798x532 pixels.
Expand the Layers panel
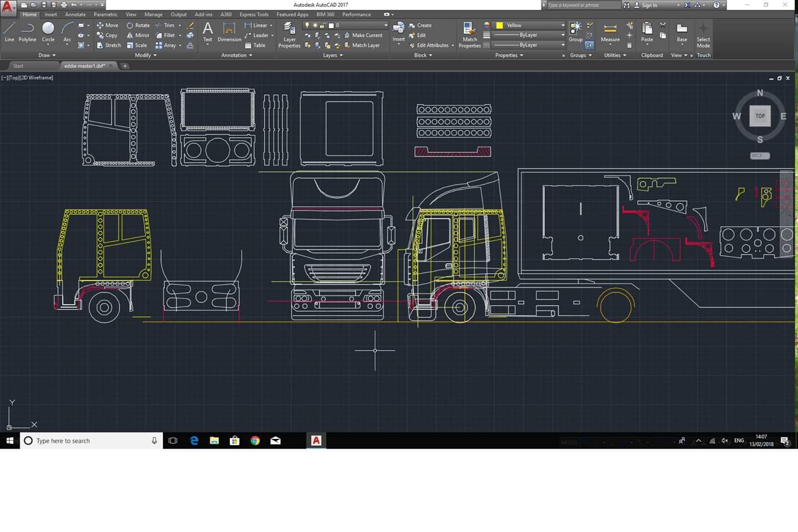click(333, 55)
